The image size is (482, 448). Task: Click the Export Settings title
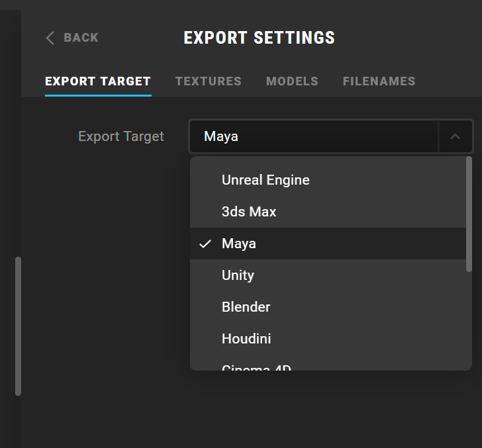point(259,38)
